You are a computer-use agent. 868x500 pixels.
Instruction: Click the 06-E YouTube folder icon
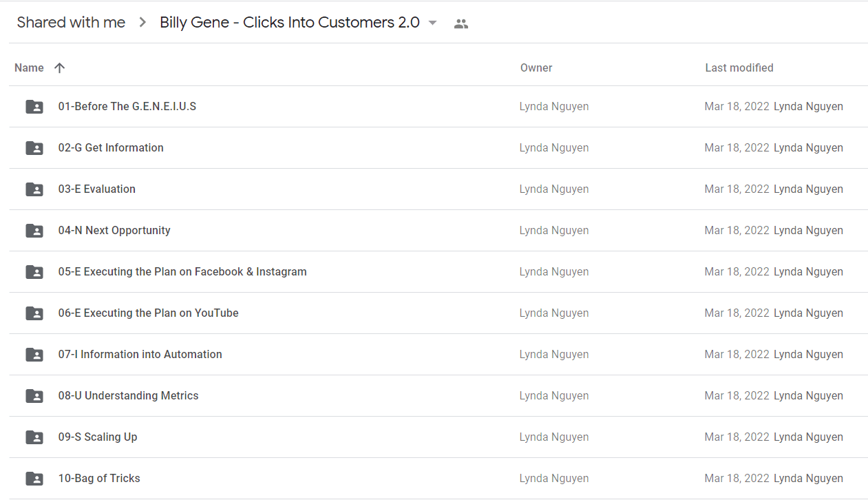(34, 313)
